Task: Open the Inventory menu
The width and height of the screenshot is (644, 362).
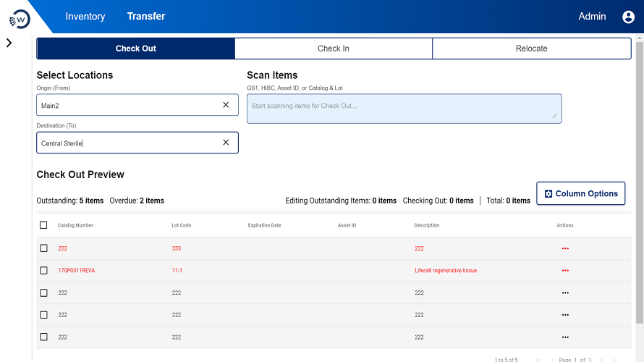Action: click(85, 17)
